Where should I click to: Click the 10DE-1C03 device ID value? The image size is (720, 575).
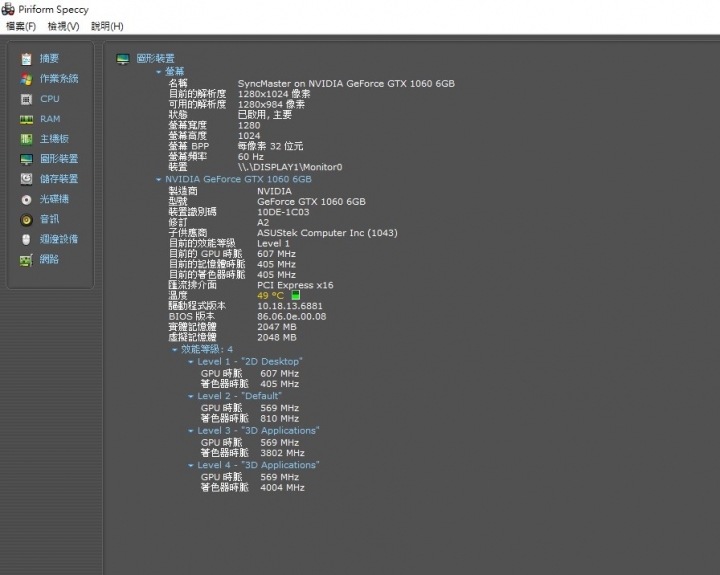tap(283, 212)
